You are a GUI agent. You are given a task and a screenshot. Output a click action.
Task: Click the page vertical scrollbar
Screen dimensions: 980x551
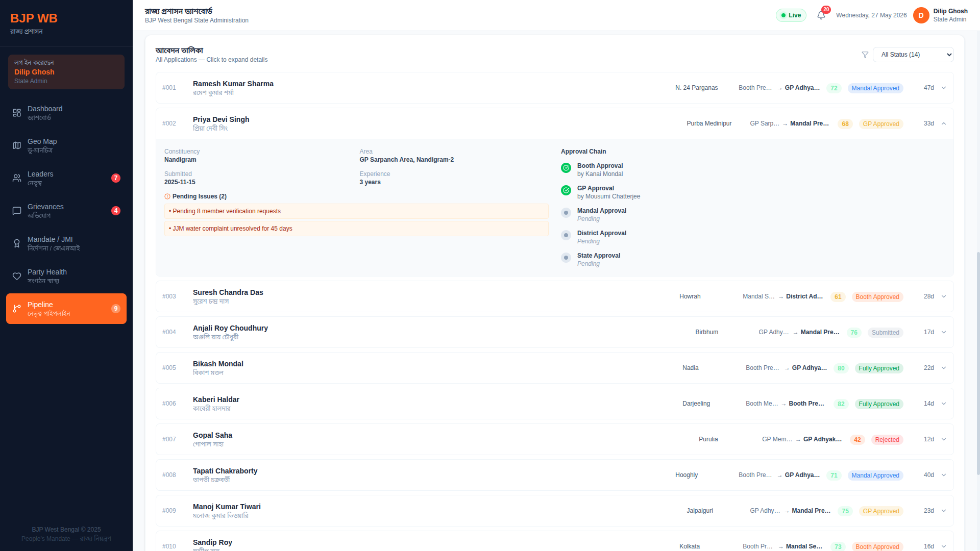pyautogui.click(x=978, y=363)
